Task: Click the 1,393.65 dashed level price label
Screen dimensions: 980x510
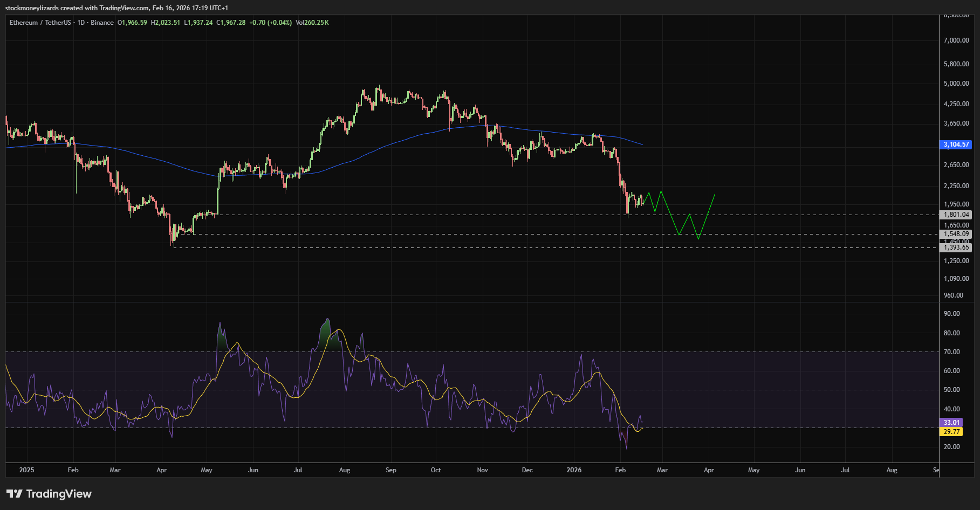Action: 956,247
